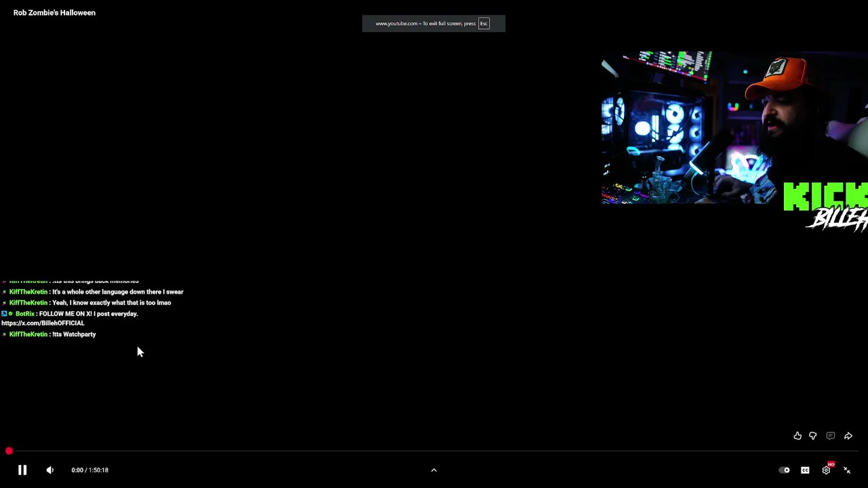Screen dimensions: 868x488
Task: Open the player settings gear
Action: [x=826, y=470]
